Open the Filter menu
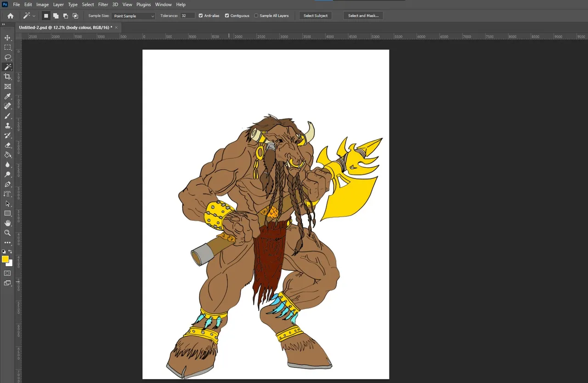588x383 pixels. click(103, 5)
